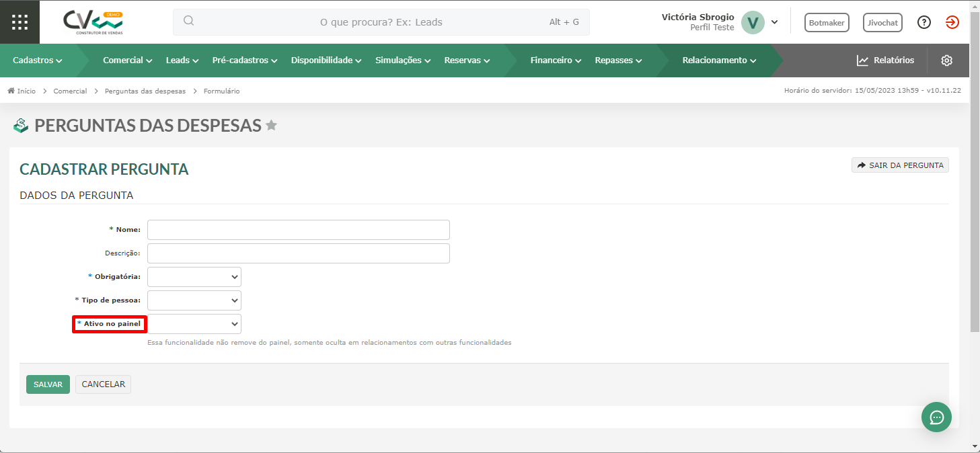This screenshot has height=453, width=980.
Task: Go to Início breadcrumb
Action: pyautogui.click(x=22, y=91)
